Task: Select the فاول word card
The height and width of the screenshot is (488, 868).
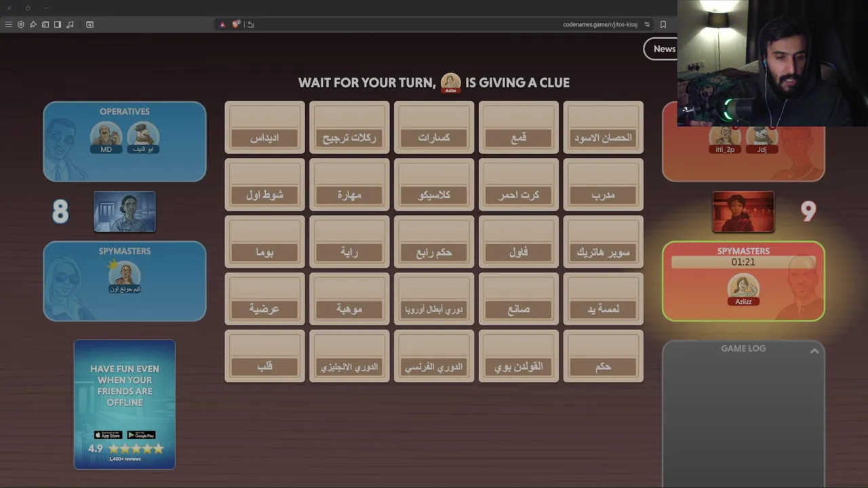Action: point(519,242)
